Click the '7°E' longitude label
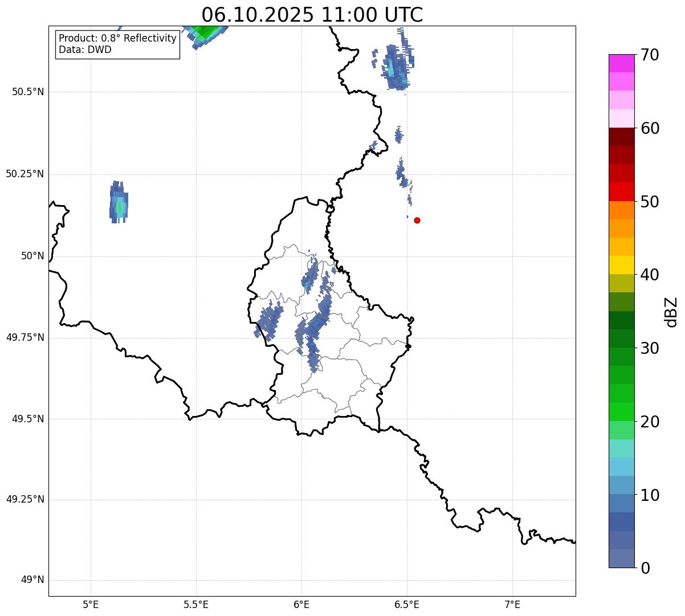 pos(512,605)
